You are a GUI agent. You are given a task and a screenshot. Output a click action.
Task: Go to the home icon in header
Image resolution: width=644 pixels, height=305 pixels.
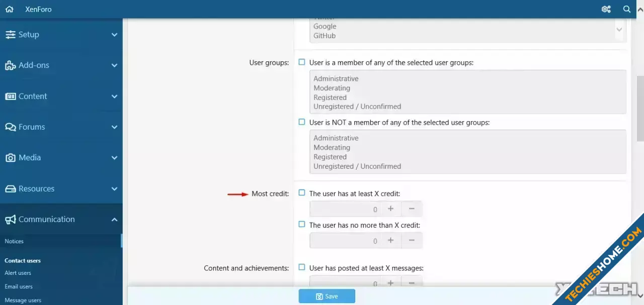[9, 9]
